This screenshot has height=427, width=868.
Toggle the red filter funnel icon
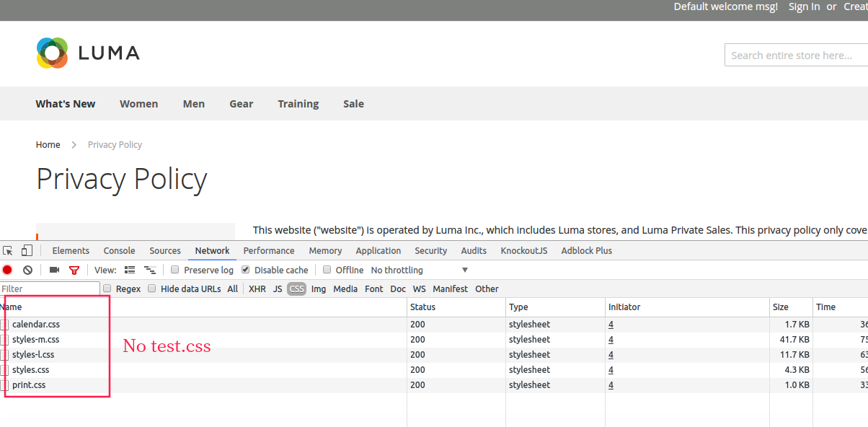point(74,270)
